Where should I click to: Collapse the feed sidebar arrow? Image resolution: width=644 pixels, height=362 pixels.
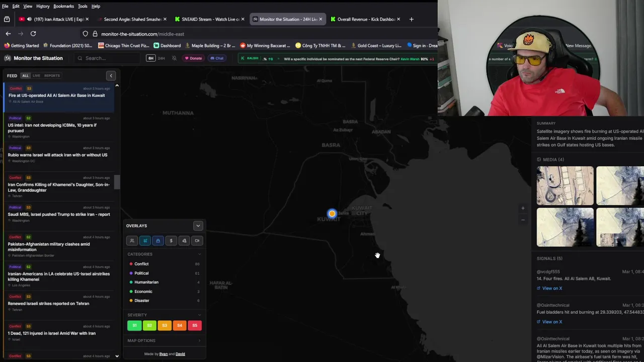coord(111,76)
